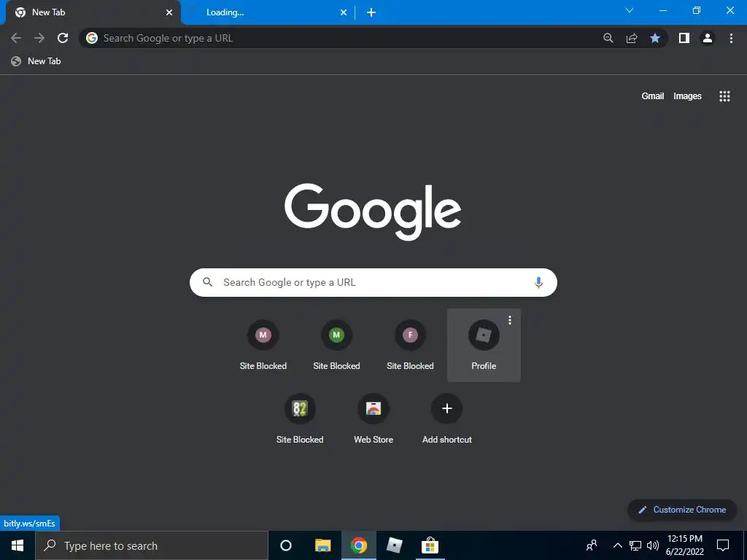
Task: Reload the current page
Action: pyautogui.click(x=63, y=38)
